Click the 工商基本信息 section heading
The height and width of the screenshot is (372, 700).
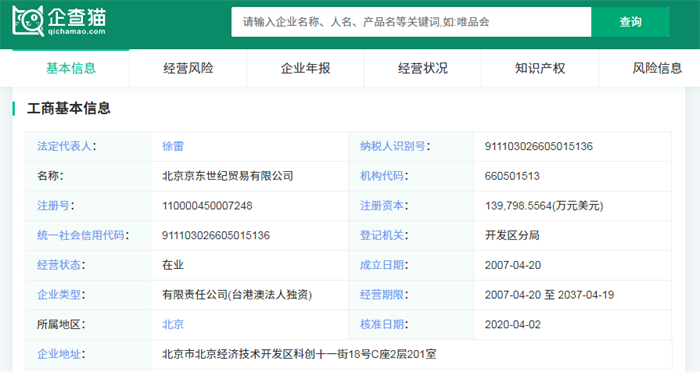69,108
